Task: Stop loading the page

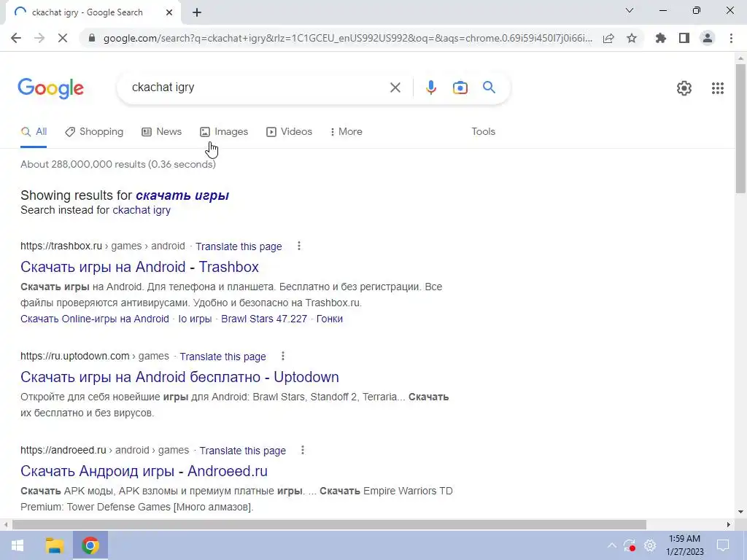Action: (x=63, y=38)
